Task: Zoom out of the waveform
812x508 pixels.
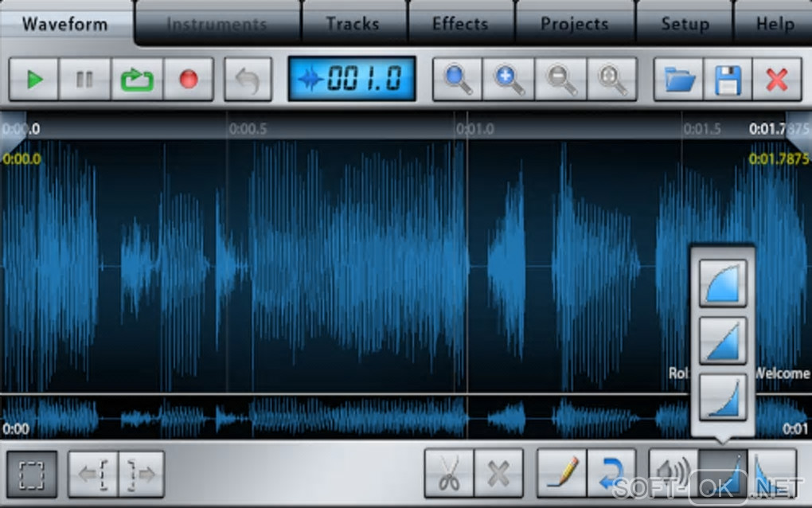Action: pos(561,80)
